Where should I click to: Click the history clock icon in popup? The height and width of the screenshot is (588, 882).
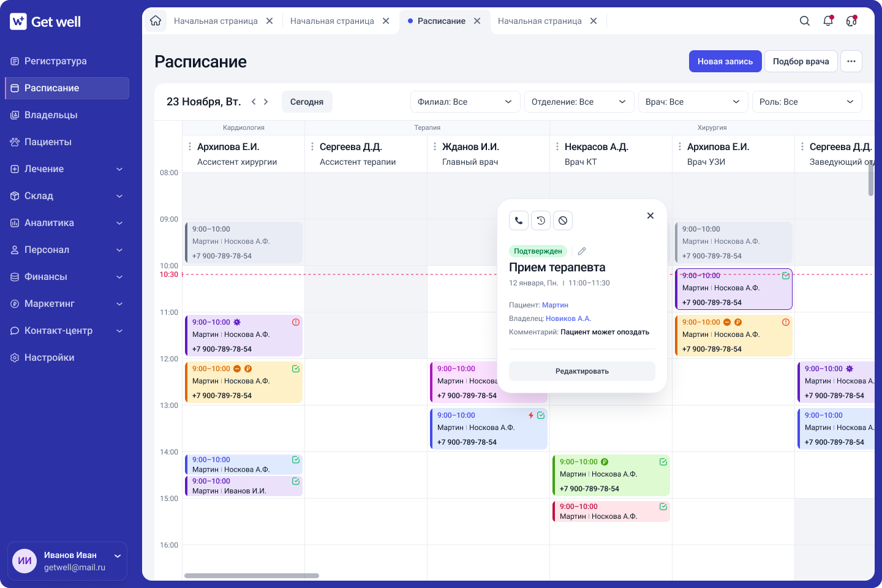pos(541,221)
